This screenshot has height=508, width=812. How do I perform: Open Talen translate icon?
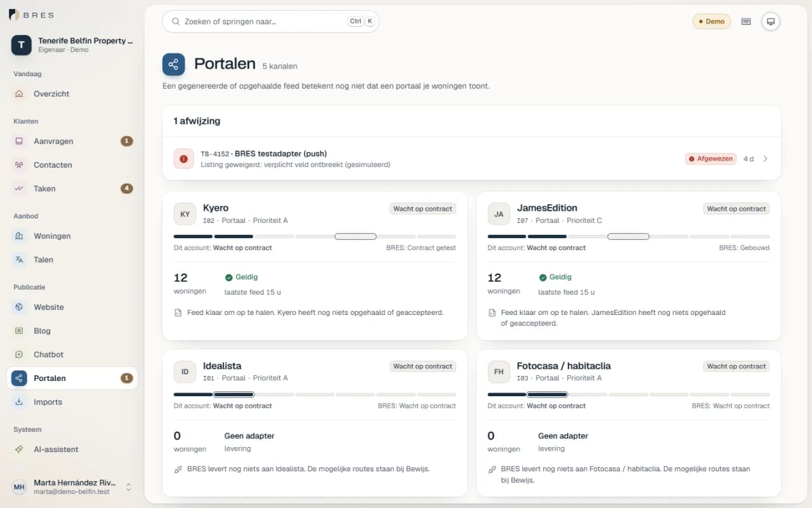point(19,260)
